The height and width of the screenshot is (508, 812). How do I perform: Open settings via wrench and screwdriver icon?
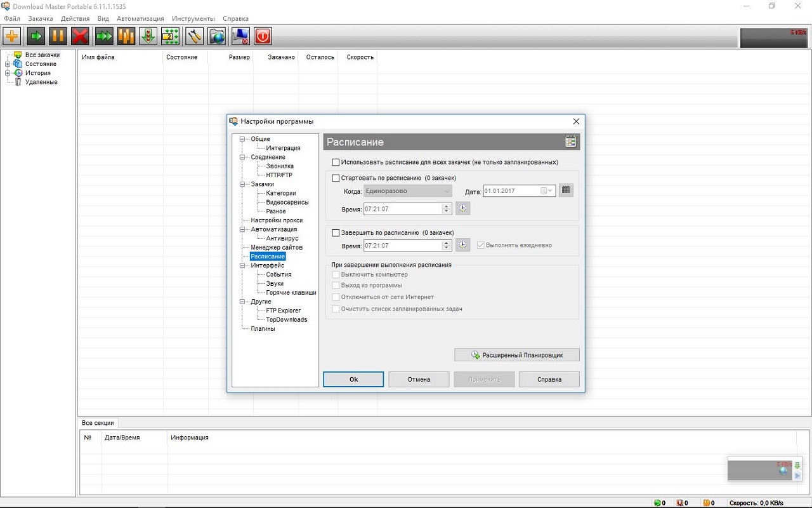click(x=194, y=36)
